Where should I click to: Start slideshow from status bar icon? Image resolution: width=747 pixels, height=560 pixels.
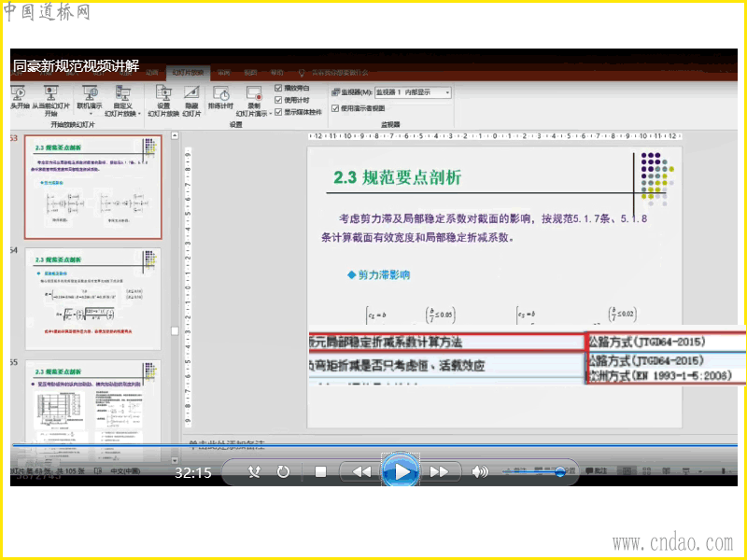coord(685,471)
